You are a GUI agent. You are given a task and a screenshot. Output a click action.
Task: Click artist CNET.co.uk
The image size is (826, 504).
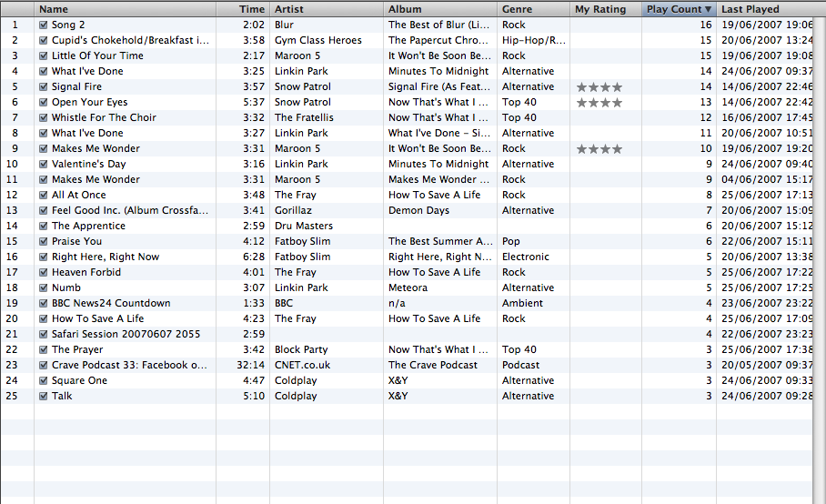click(302, 365)
